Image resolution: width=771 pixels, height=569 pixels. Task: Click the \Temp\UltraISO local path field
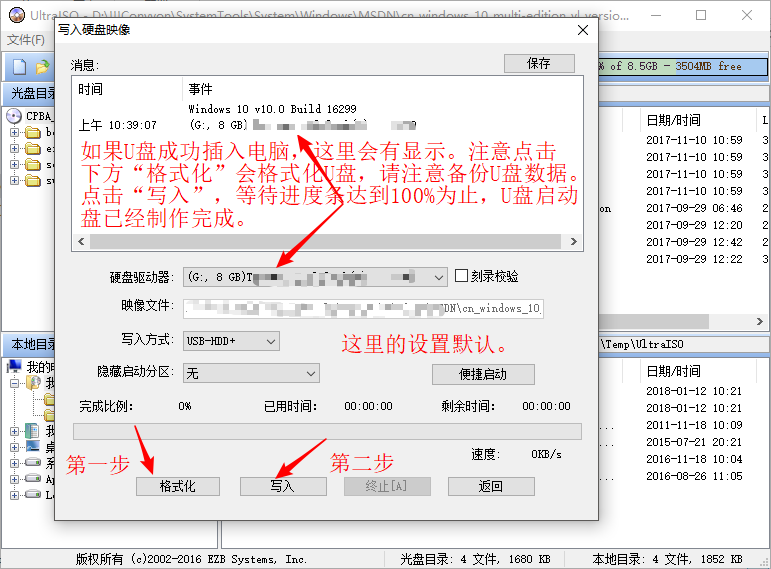click(683, 344)
